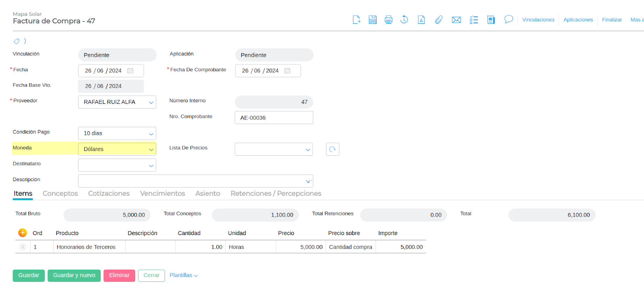644x287 pixels.
Task: Open the Vencimientos tab
Action: pyautogui.click(x=162, y=194)
